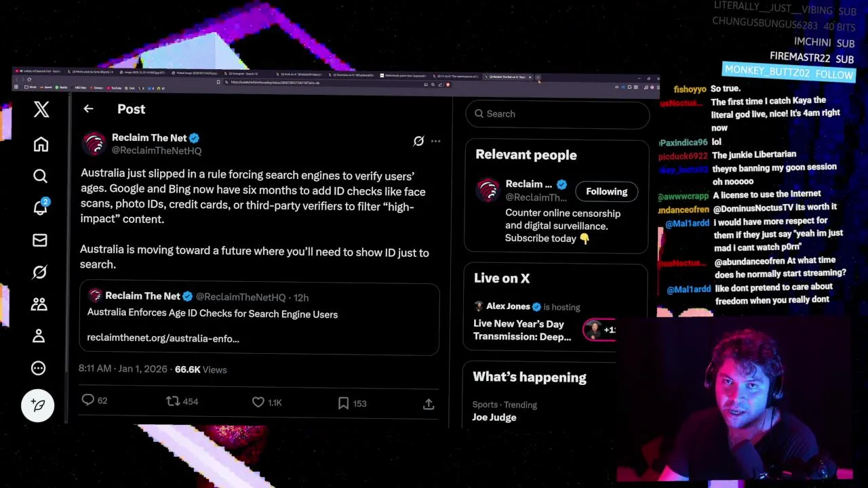Reply to the post with 62 comments

(94, 401)
